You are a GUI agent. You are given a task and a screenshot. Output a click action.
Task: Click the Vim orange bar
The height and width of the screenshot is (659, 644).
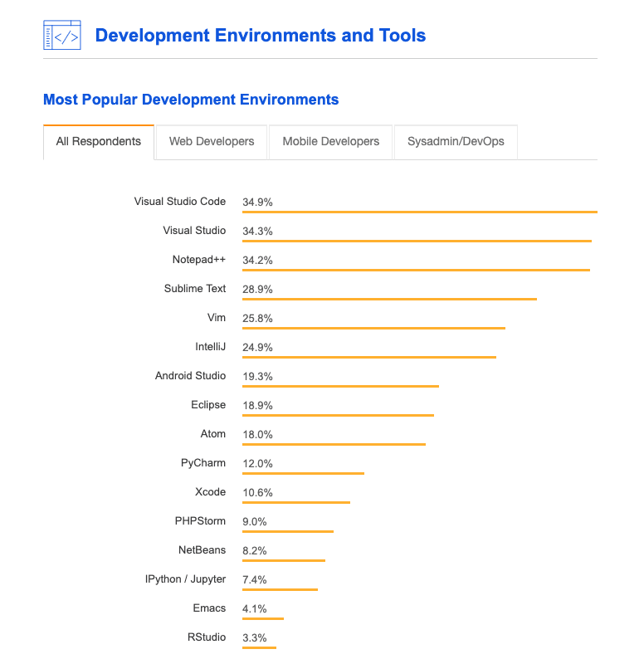tap(373, 328)
